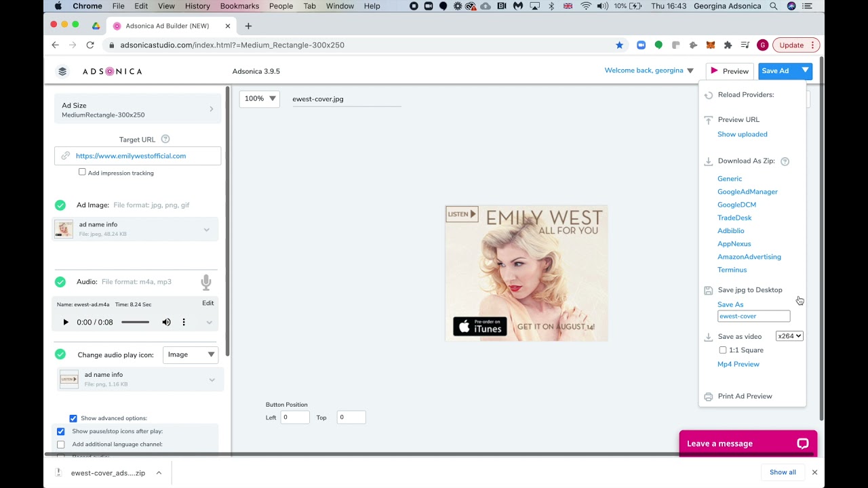Click the Download As Zip help icon
The width and height of the screenshot is (868, 488).
click(x=785, y=161)
